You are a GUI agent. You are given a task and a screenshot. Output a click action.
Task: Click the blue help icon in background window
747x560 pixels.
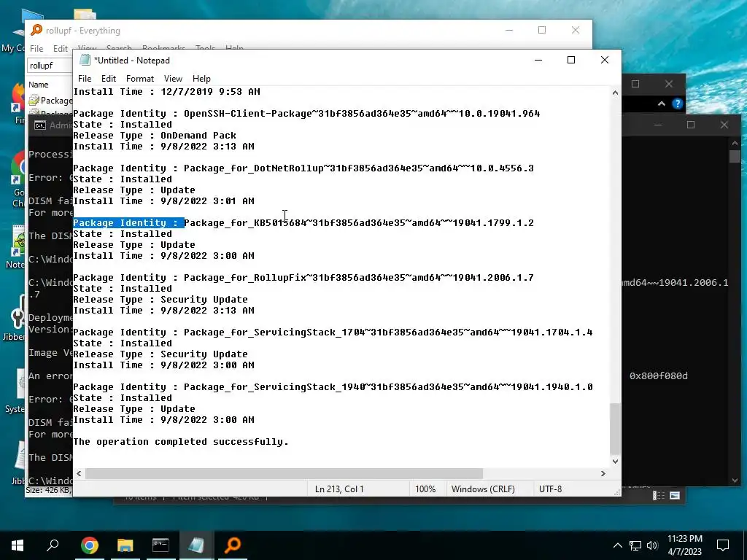[x=677, y=104]
